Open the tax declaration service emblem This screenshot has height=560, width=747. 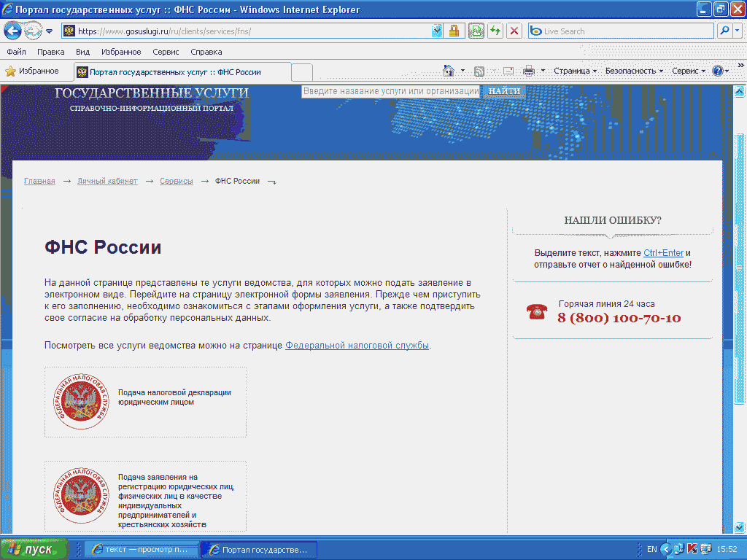[x=80, y=402]
